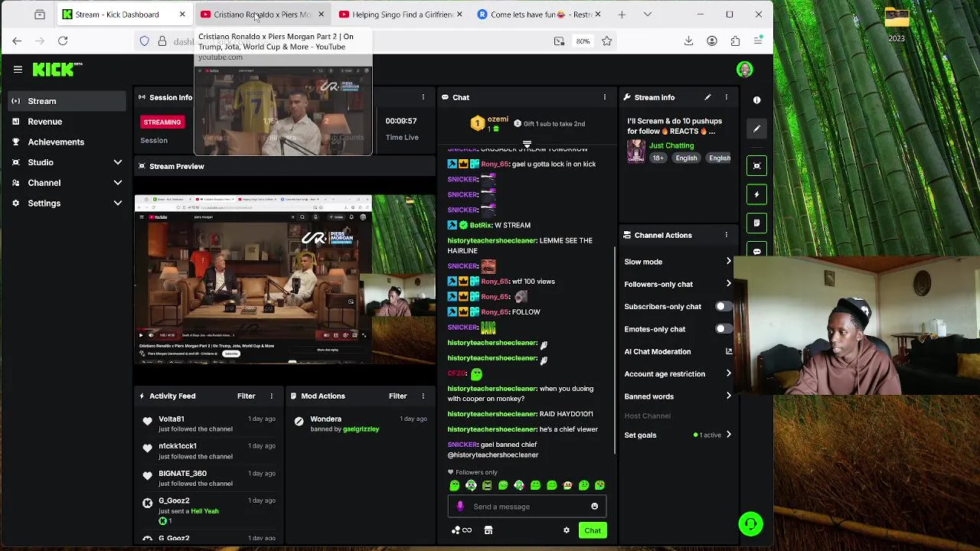Reload the current browser page

[63, 41]
